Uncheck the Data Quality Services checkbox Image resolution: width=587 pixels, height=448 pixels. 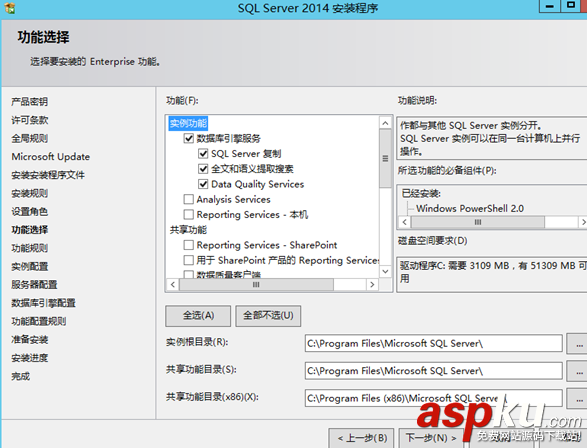[203, 184]
